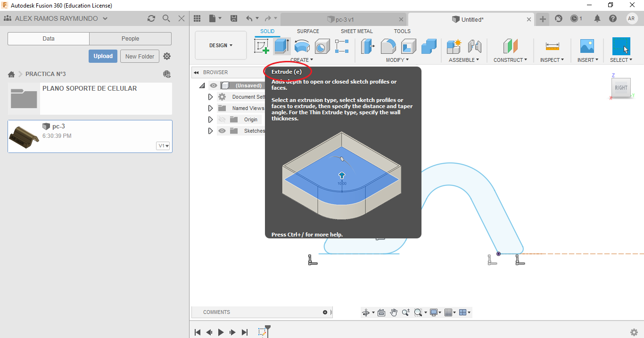The height and width of the screenshot is (338, 644).
Task: Toggle visibility of the Origin folder
Action: pos(222,119)
